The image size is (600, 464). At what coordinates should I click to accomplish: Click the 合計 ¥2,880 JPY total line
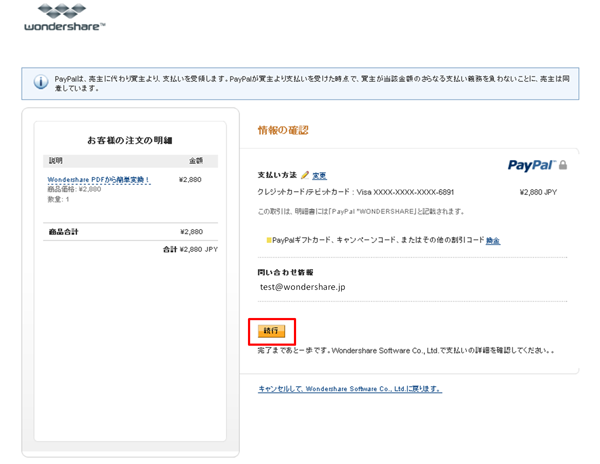point(190,249)
